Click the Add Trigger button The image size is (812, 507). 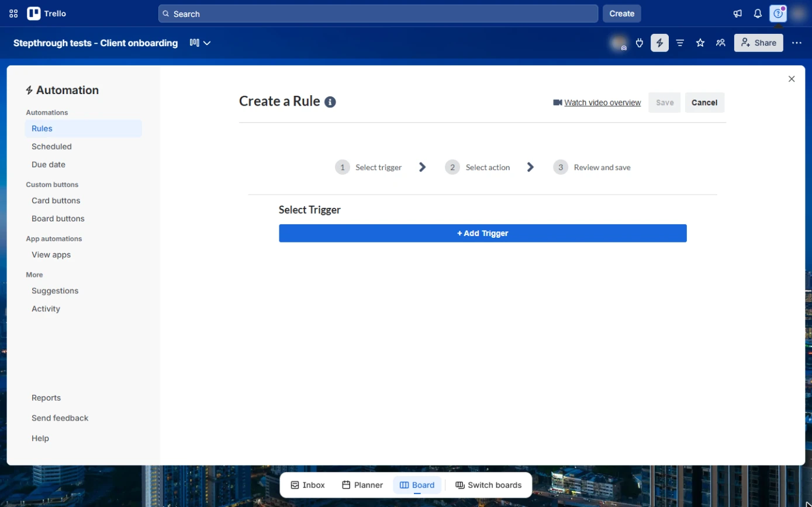(x=482, y=233)
